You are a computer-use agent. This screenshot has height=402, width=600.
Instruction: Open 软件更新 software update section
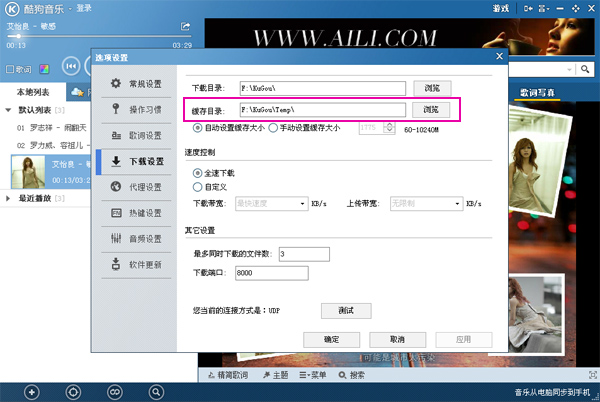pos(136,265)
